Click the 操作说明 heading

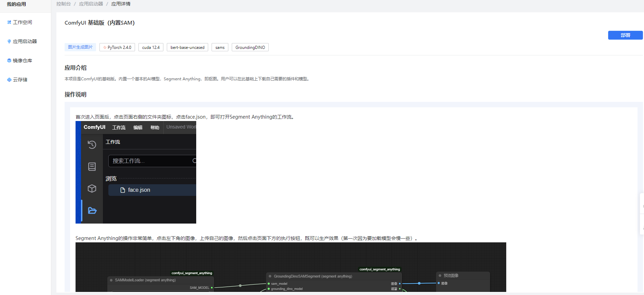(76, 94)
